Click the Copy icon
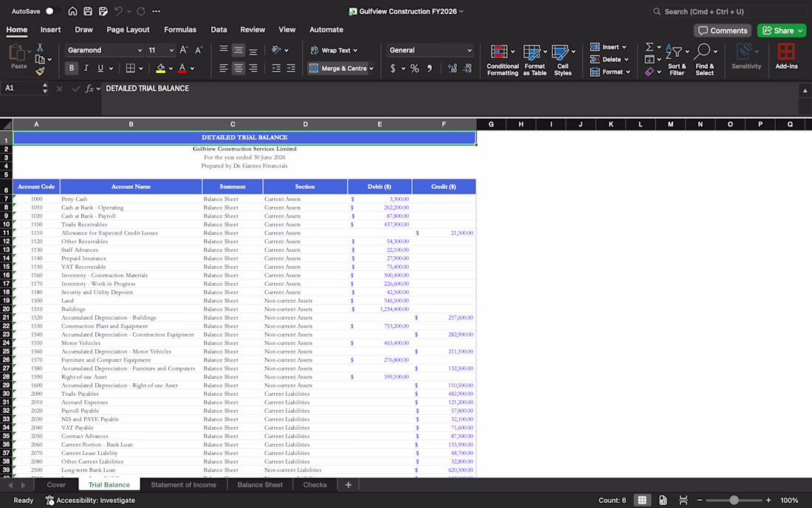Screen dimensions: 812x508 tap(40, 59)
